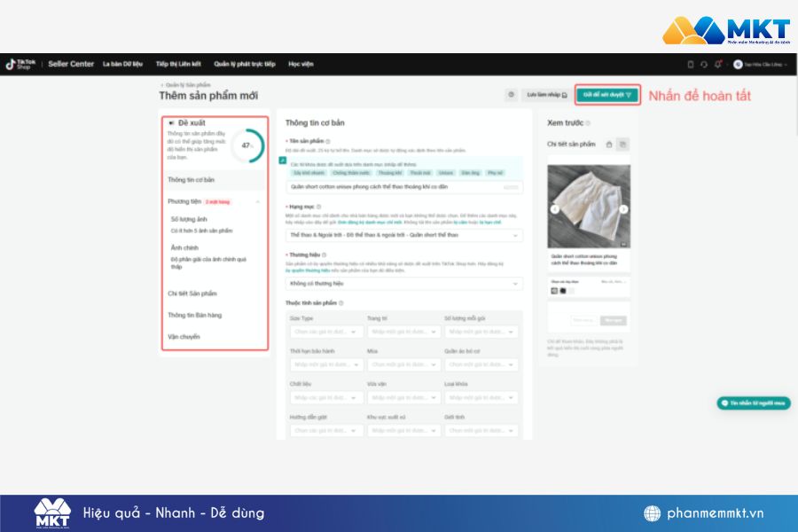The image size is (798, 532).
Task: Click info icon beside Xem trước heading
Action: (x=588, y=123)
